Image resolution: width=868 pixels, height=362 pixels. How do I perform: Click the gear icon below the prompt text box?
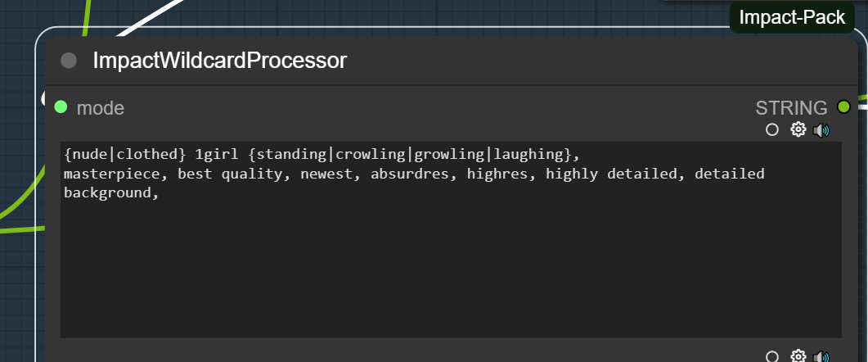(x=798, y=356)
